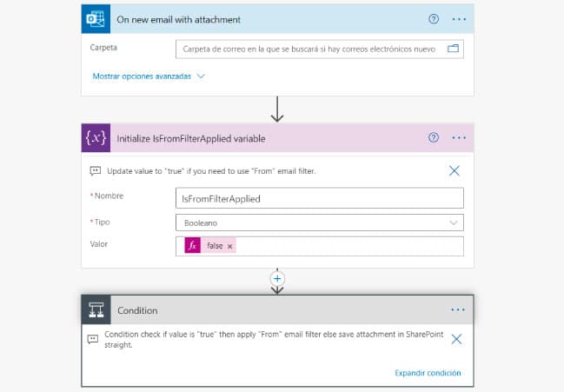Open the Tipo dropdown showing Booleano
The width and height of the screenshot is (564, 392).
pyautogui.click(x=319, y=223)
